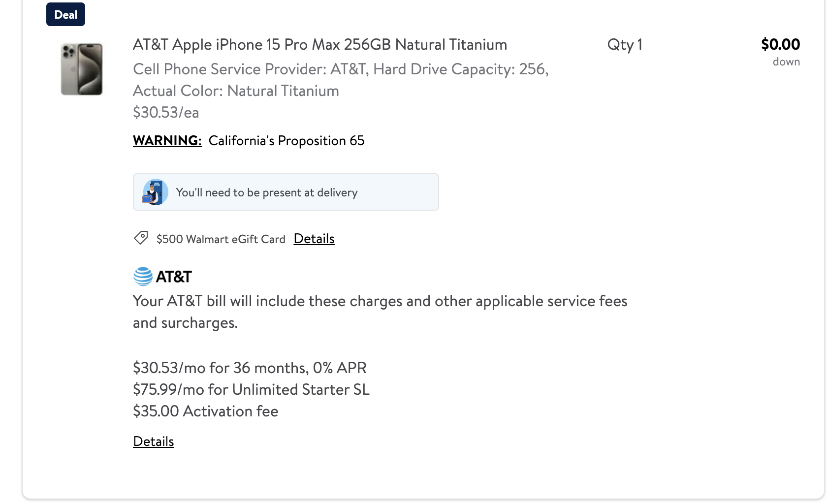The width and height of the screenshot is (827, 504).
Task: Open the AT&T iPhone 15 Pro Max title
Action: pyautogui.click(x=320, y=45)
